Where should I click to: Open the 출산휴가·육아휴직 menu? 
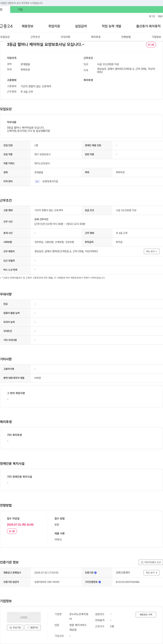click(x=148, y=26)
